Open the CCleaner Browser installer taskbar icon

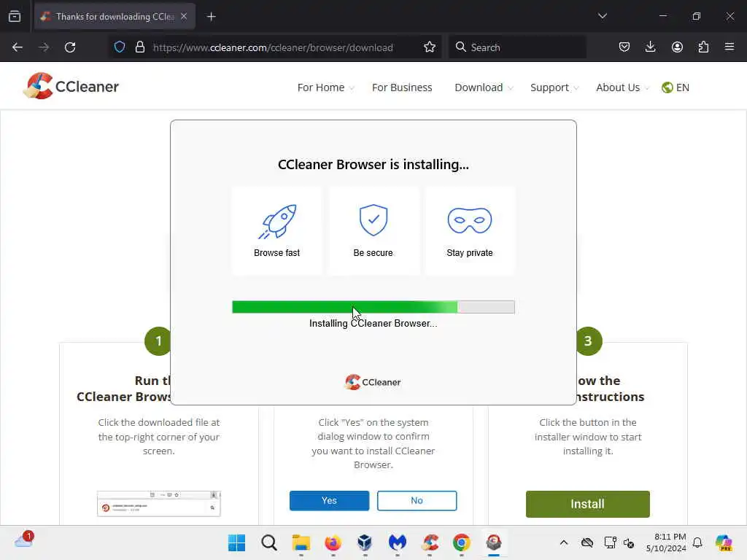pyautogui.click(x=494, y=542)
